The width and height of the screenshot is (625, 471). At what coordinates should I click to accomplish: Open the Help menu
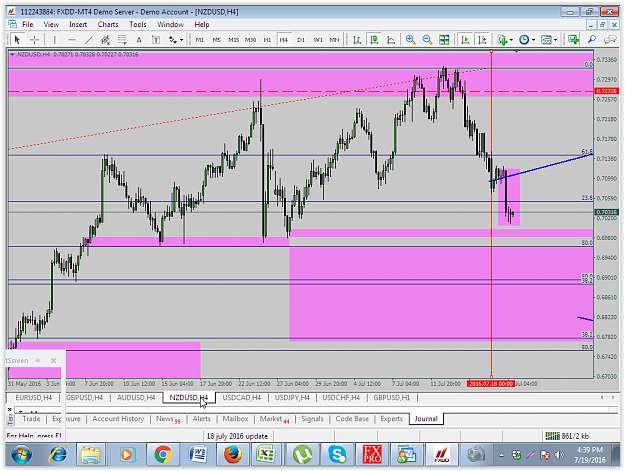pyautogui.click(x=202, y=24)
